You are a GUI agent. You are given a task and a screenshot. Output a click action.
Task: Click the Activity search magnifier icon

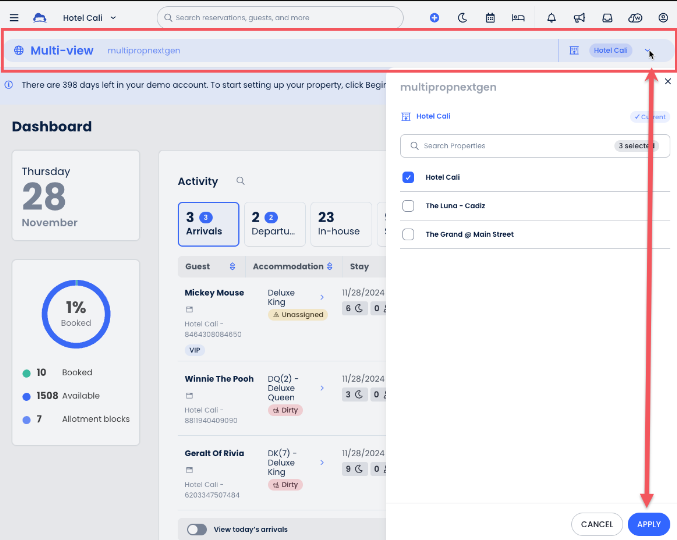(x=240, y=181)
